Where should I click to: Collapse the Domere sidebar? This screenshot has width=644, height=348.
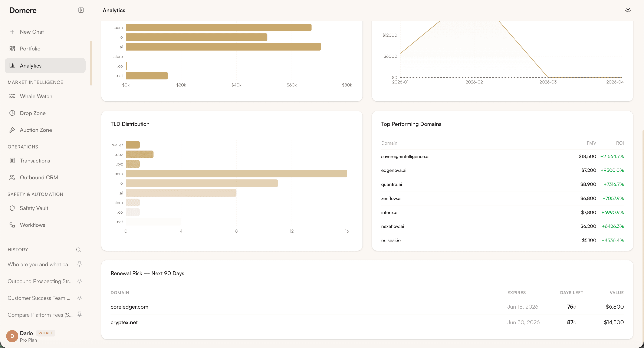coord(81,10)
